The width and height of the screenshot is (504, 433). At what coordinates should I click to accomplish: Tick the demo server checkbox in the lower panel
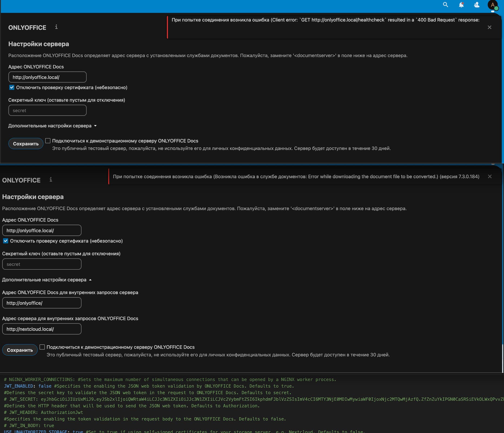(x=42, y=347)
